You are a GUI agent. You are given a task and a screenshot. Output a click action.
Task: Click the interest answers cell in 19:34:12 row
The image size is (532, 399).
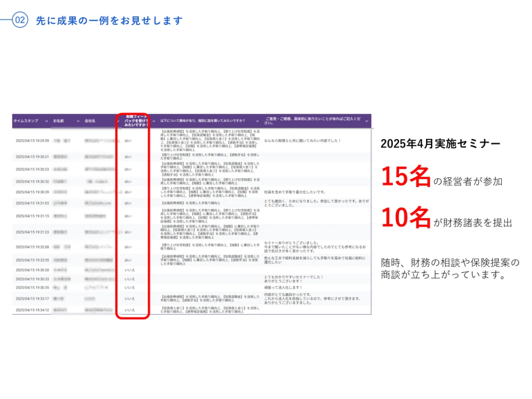210,310
